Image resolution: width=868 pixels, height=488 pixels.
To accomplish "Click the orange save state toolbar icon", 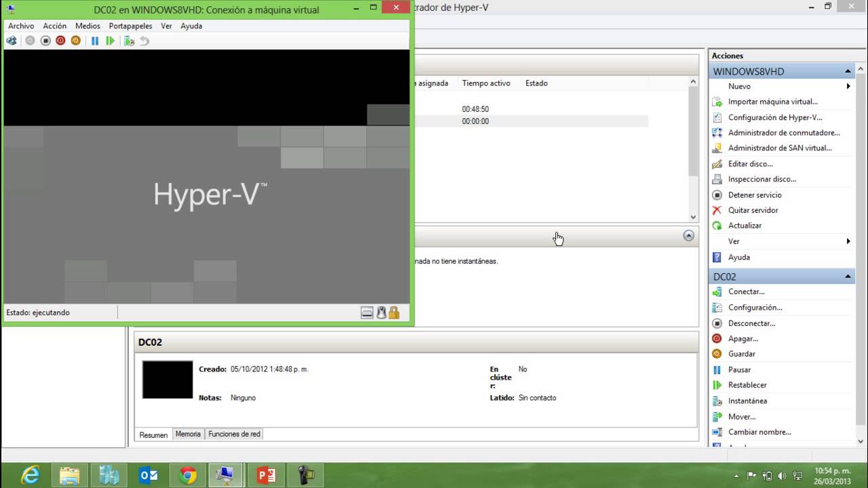I will (x=75, y=41).
